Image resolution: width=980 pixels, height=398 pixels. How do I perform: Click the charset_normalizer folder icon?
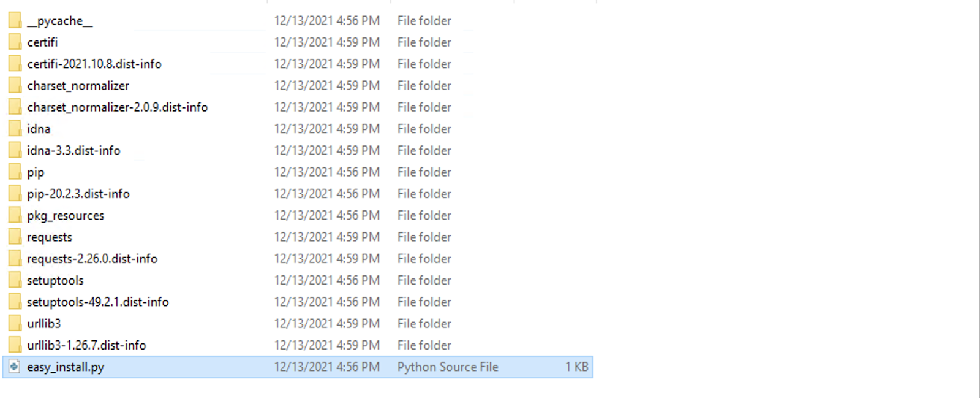coord(15,85)
